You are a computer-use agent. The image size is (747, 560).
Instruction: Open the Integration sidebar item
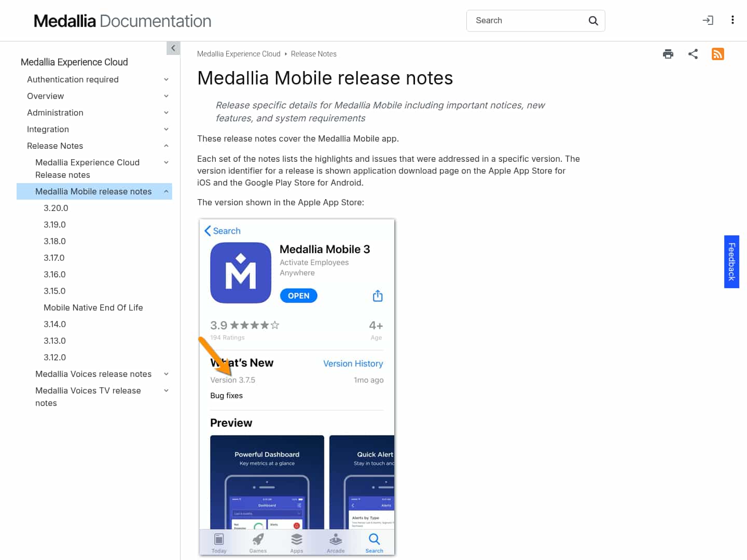click(x=48, y=129)
